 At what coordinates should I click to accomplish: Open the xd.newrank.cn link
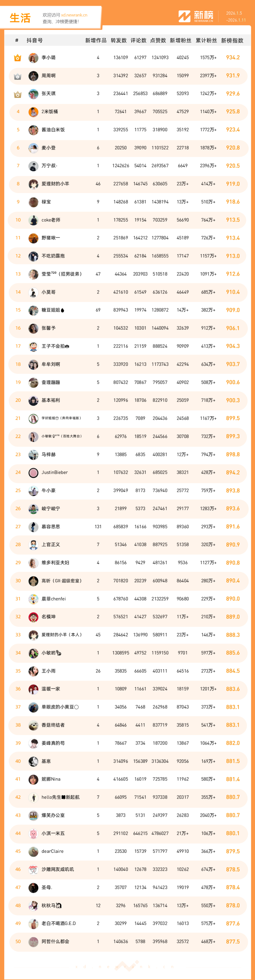[x=74, y=15]
